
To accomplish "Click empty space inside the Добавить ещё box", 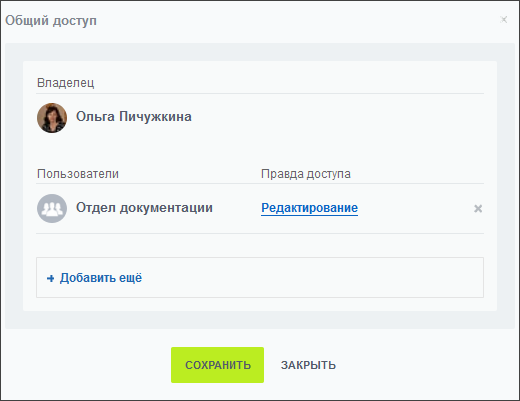I will click(x=300, y=277).
